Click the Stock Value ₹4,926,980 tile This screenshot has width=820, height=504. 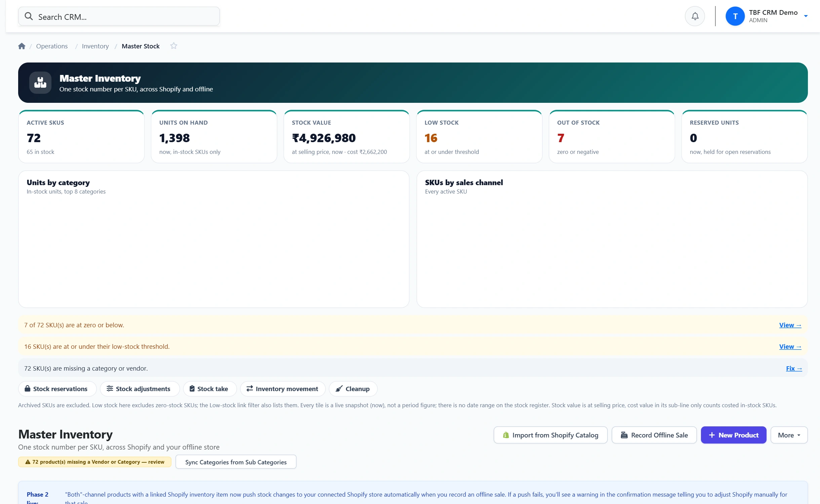pyautogui.click(x=347, y=137)
